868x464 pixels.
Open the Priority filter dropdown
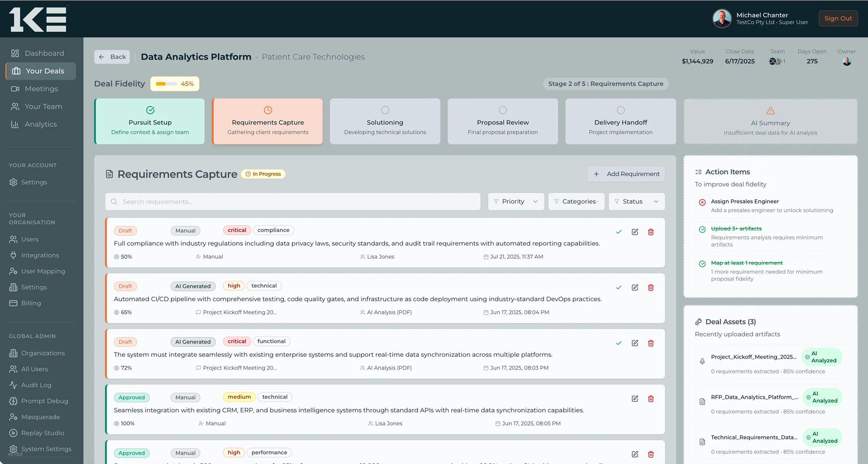(516, 201)
